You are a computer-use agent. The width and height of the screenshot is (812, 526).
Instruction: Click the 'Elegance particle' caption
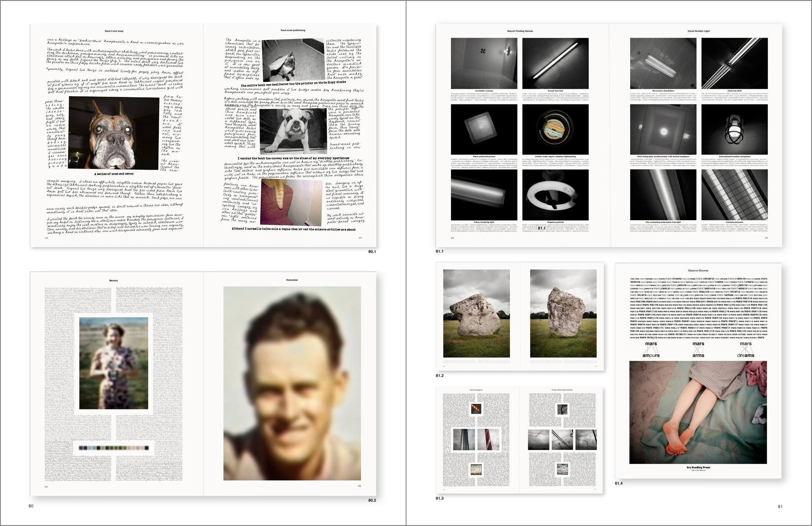coord(555,222)
